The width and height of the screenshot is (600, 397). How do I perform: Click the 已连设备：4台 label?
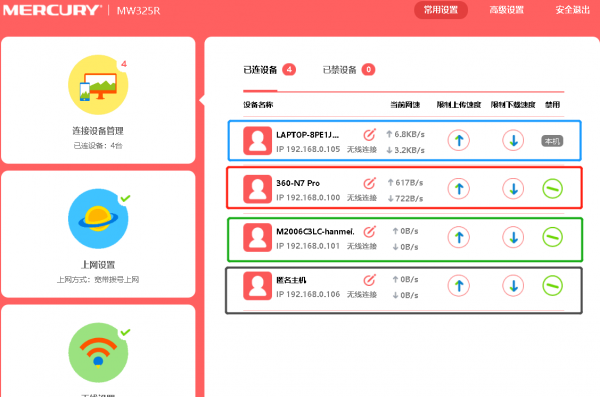(x=98, y=145)
